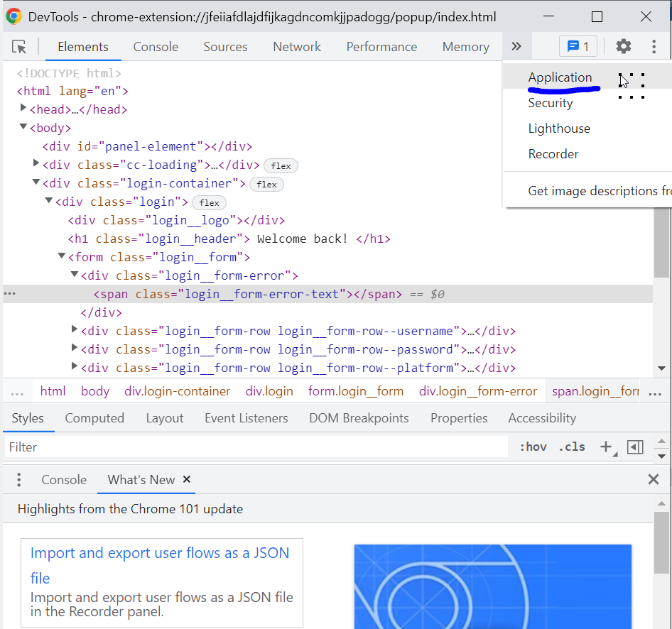Open the drawer three-dot menu

19,480
